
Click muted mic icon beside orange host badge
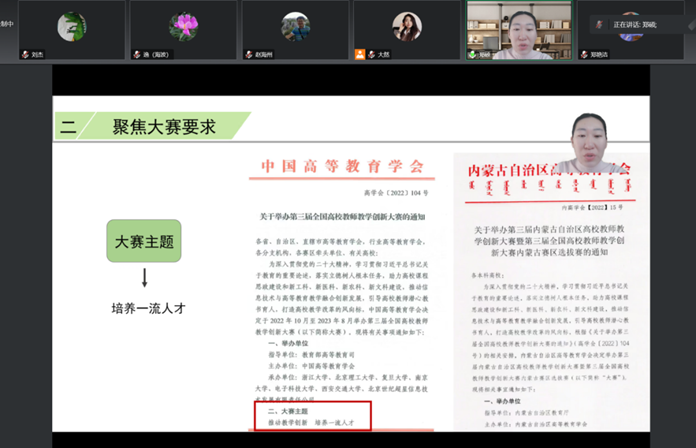click(372, 55)
